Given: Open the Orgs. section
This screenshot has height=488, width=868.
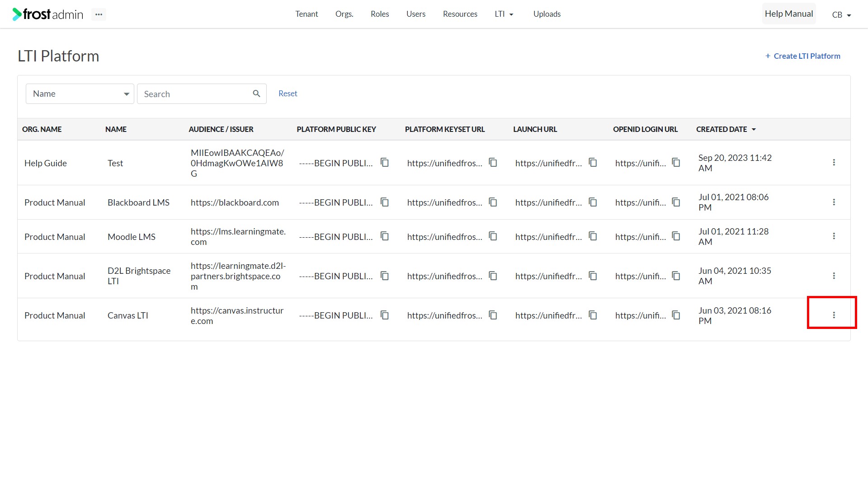Looking at the screenshot, I should 344,14.
